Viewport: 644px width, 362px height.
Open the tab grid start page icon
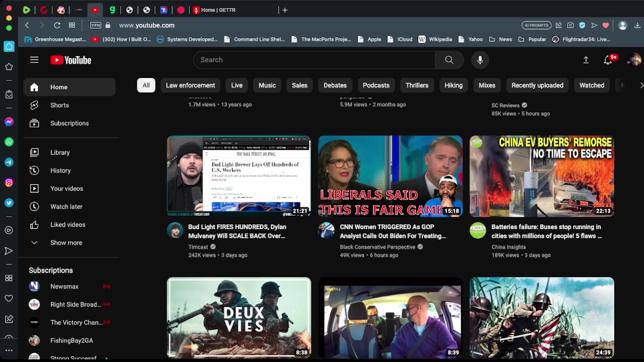[x=72, y=25]
